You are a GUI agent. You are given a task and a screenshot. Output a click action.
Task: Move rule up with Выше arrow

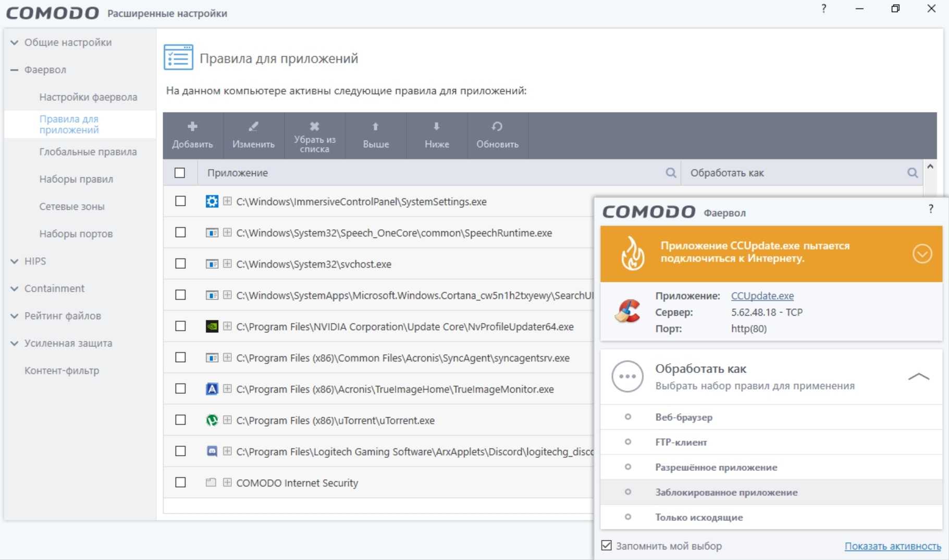(375, 127)
